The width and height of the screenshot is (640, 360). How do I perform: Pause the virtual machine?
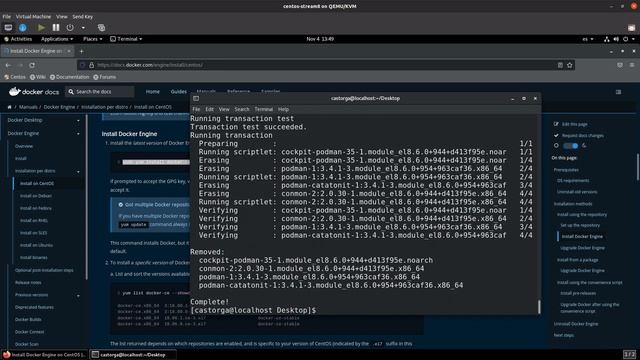click(56, 27)
